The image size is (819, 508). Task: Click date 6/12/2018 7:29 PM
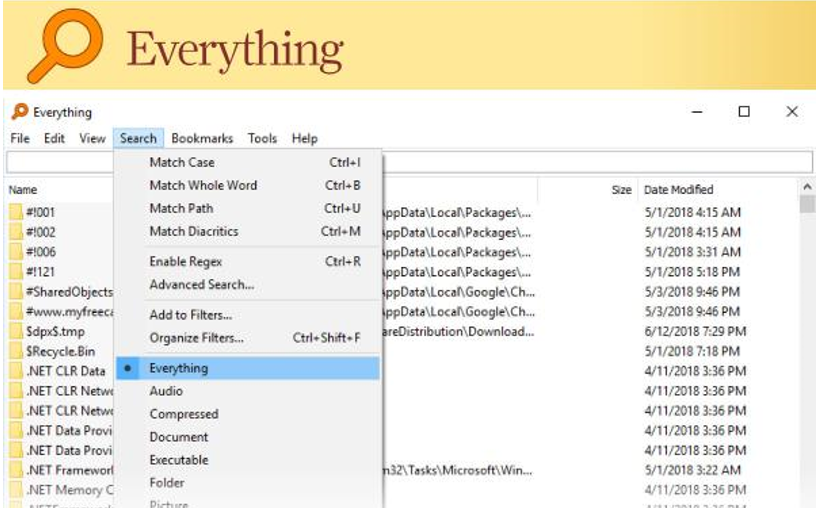click(x=695, y=332)
